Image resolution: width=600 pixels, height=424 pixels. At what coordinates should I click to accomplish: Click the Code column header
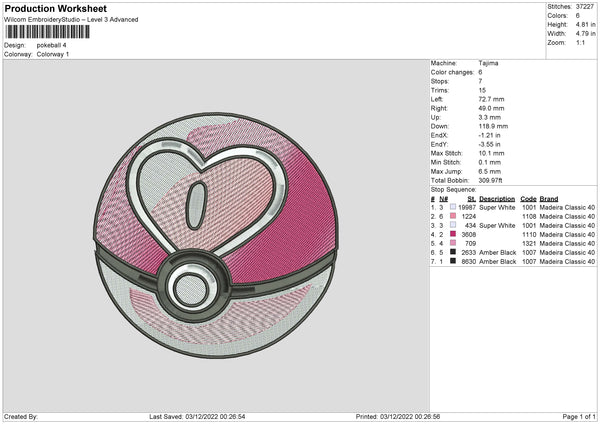pyautogui.click(x=528, y=199)
